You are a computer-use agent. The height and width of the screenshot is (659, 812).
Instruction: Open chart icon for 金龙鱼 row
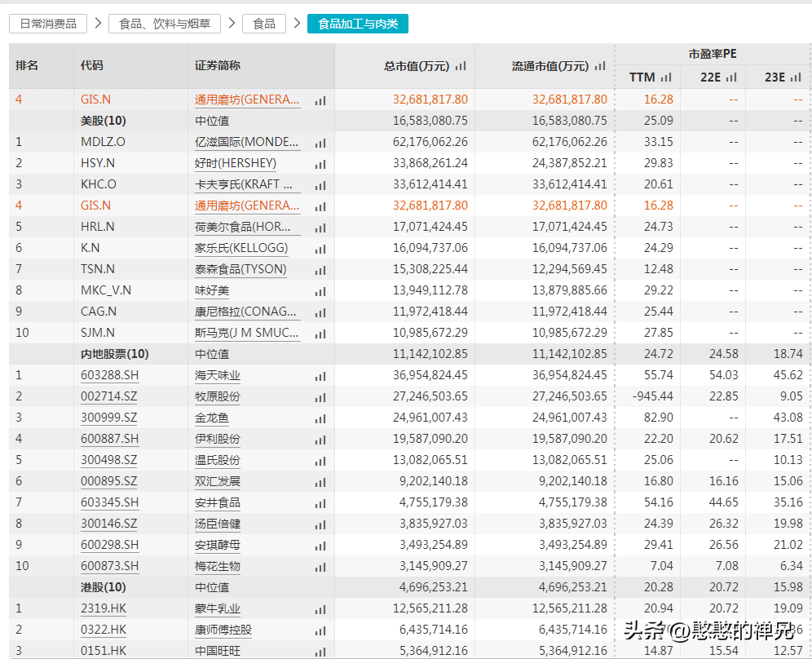[320, 419]
